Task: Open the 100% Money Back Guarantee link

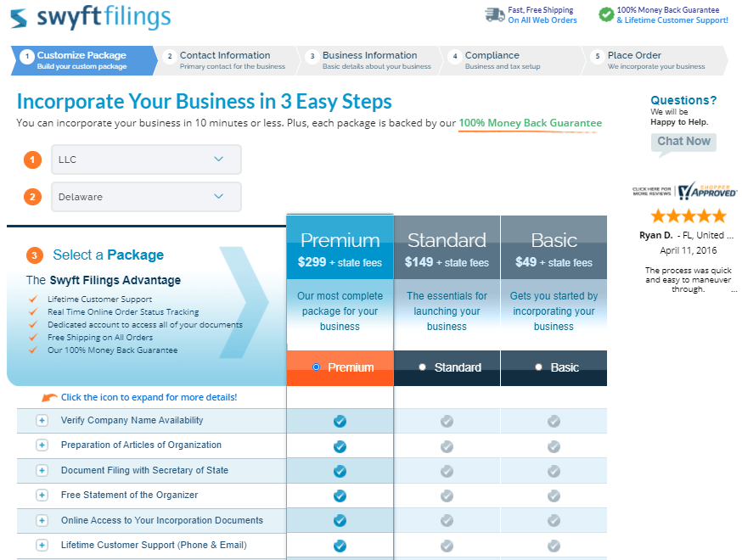Action: pyautogui.click(x=530, y=122)
